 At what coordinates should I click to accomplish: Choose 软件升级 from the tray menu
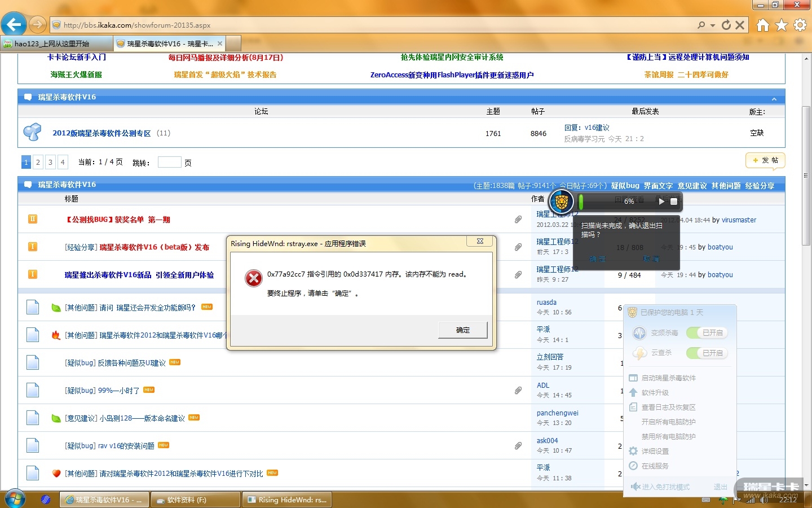point(655,392)
